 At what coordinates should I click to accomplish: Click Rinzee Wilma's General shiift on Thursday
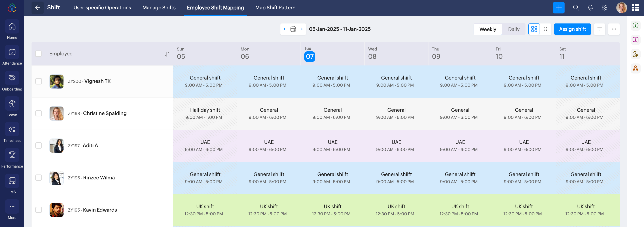pyautogui.click(x=460, y=178)
